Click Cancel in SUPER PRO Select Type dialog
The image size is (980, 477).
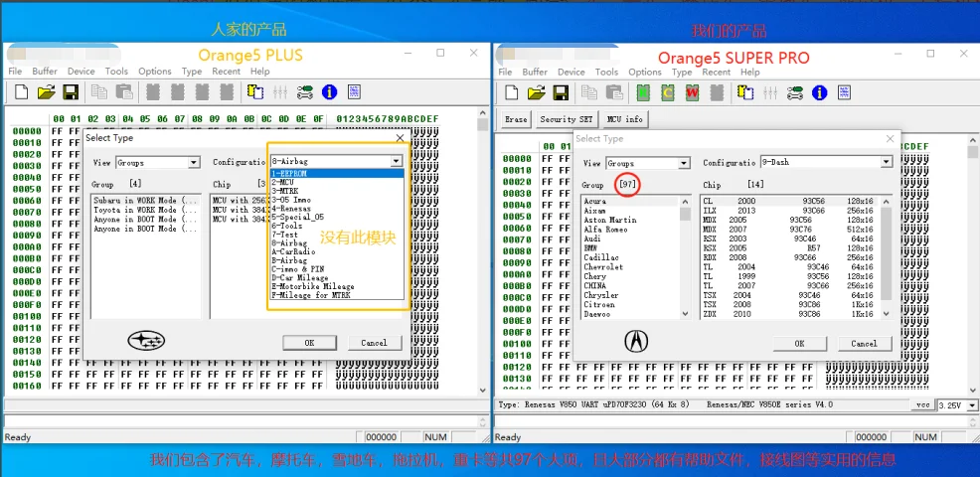tap(865, 343)
